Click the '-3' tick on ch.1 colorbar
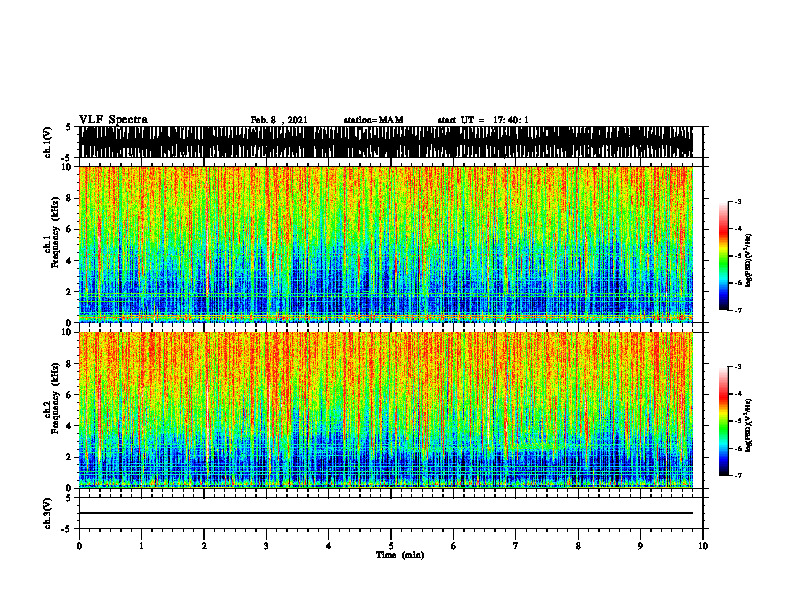Image resolution: width=792 pixels, height=612 pixels. coord(738,201)
